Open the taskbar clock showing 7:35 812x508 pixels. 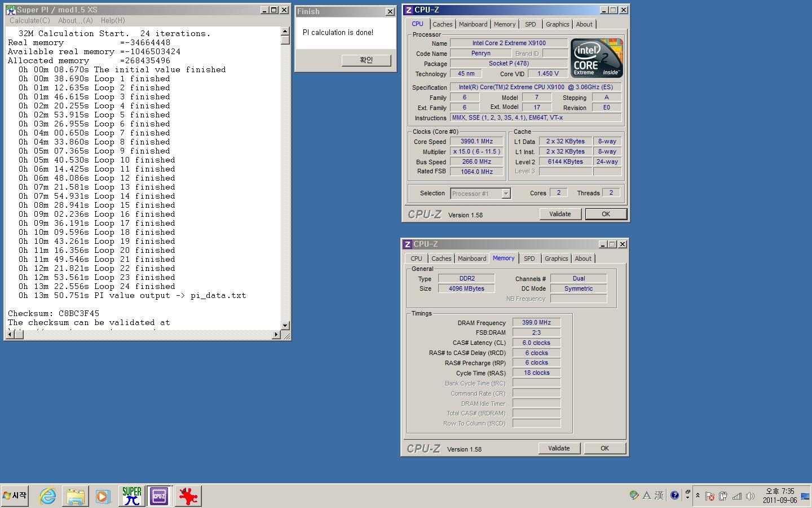[780, 496]
